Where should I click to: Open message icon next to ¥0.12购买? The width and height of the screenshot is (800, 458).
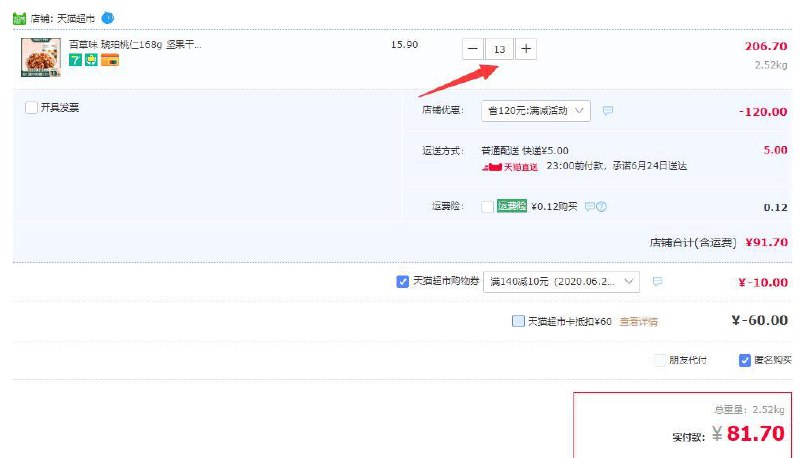pos(590,207)
